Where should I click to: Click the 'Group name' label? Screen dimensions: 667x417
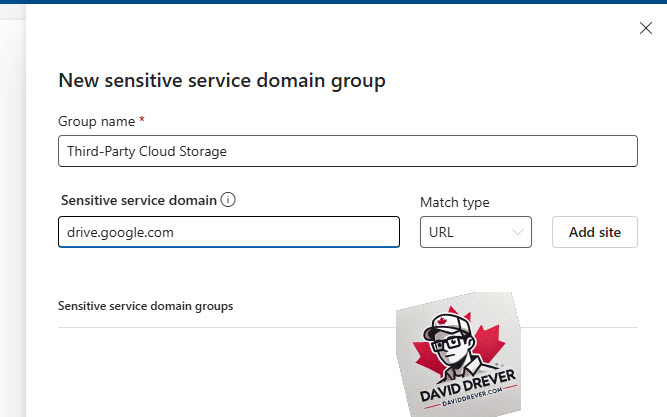(x=97, y=121)
